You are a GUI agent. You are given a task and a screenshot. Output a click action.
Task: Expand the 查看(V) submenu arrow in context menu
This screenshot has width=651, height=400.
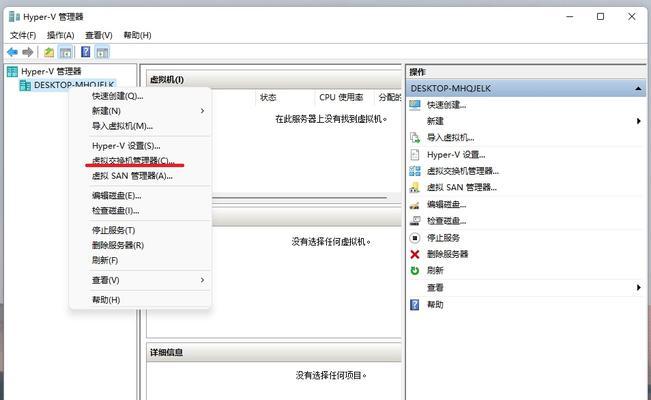pos(202,280)
